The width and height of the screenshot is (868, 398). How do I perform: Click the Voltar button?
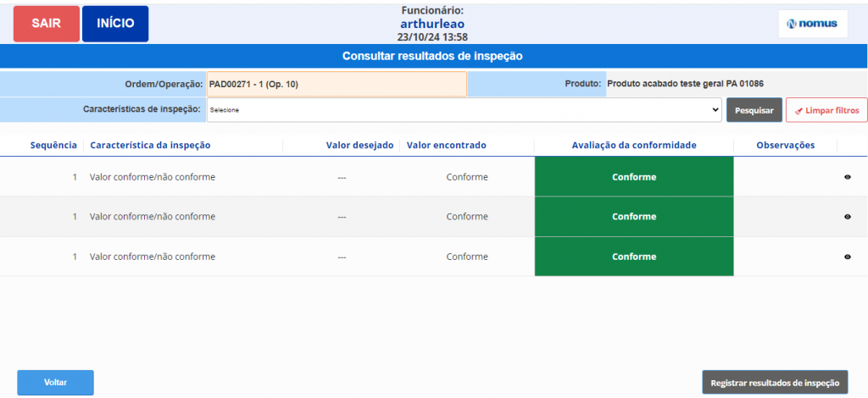point(55,382)
